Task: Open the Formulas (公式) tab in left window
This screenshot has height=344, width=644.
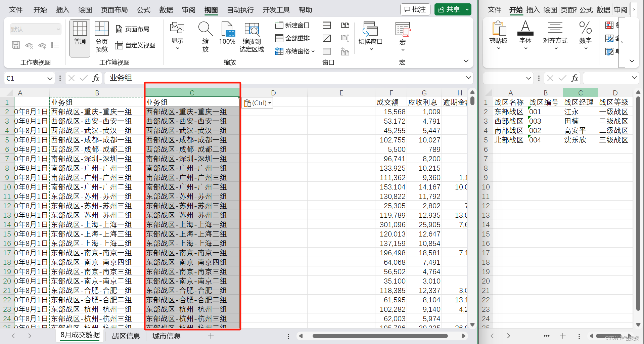Action: [x=143, y=10]
